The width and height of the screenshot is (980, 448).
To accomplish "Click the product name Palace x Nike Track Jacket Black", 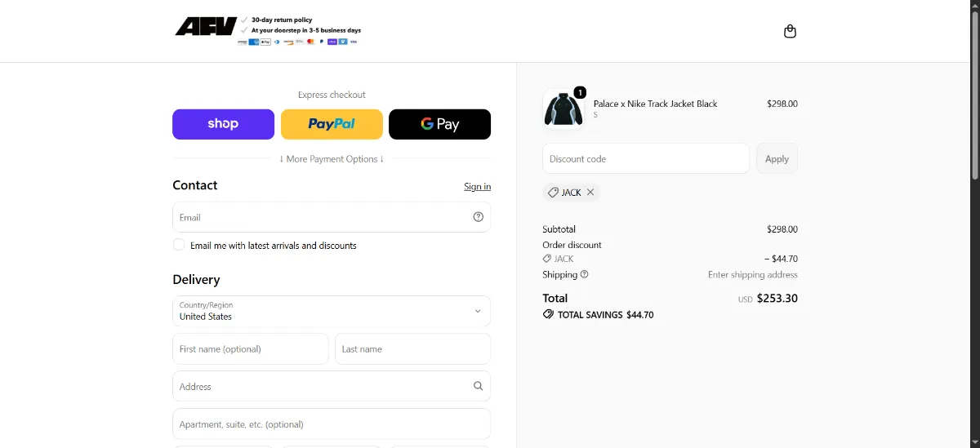I will (656, 104).
